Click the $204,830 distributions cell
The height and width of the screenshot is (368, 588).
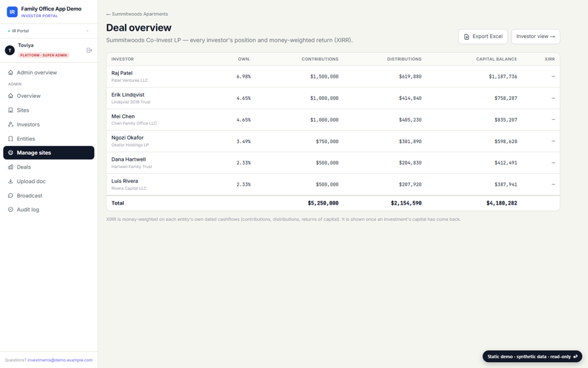(x=410, y=163)
